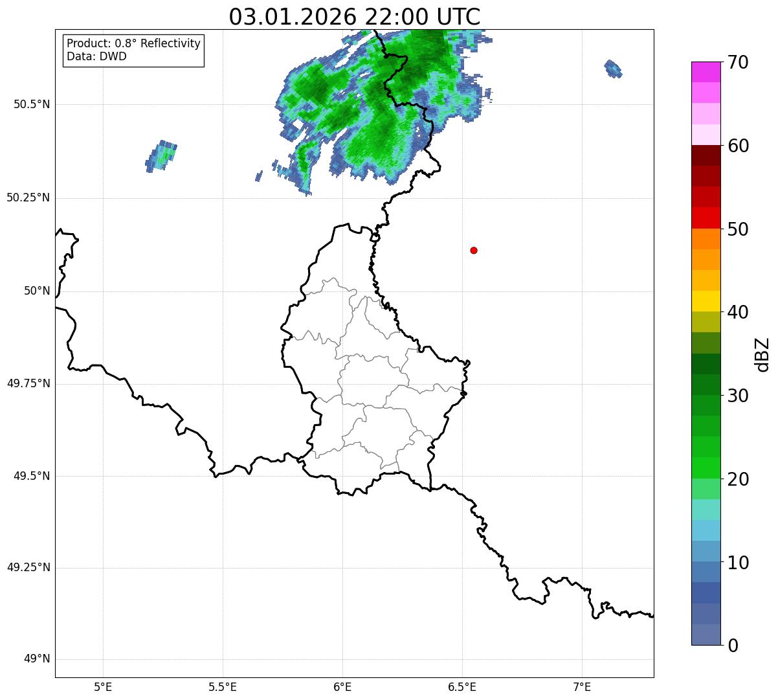Click the colorbar tick value 50
The height and width of the screenshot is (700, 778).
(738, 229)
